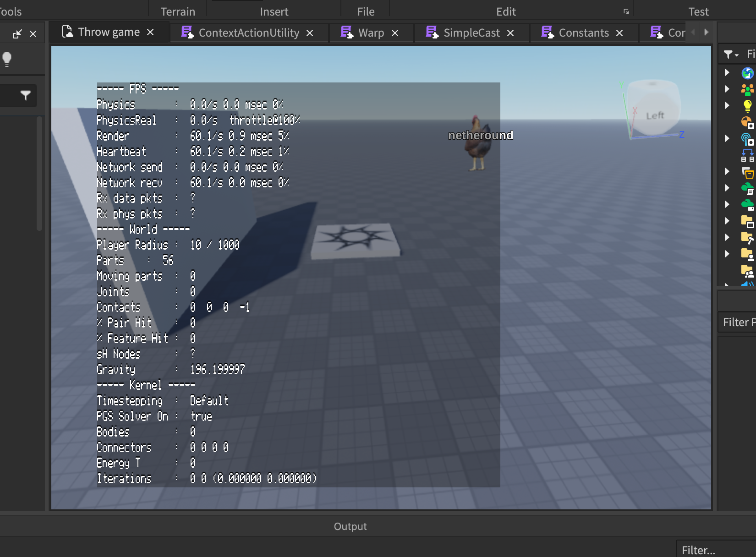Switch to the Warp script tab
This screenshot has width=756, height=557.
(371, 33)
